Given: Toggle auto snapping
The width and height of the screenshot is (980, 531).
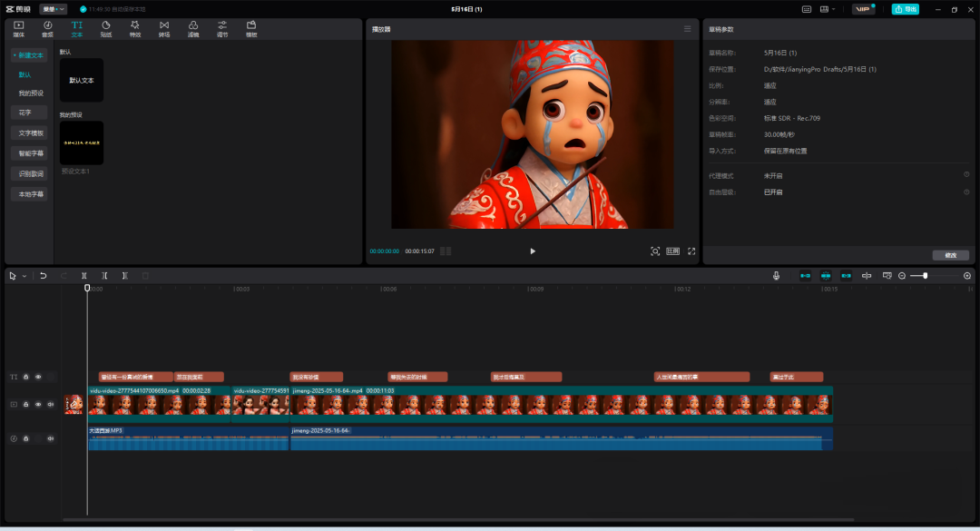Looking at the screenshot, I should point(826,276).
